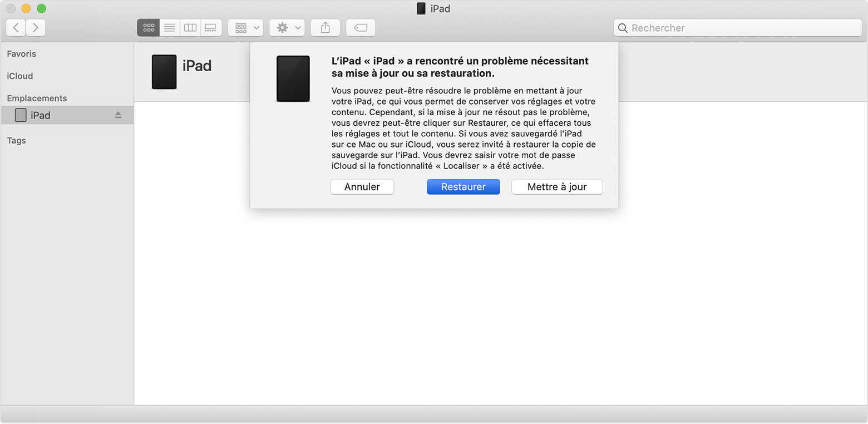
Task: Choose the Mettre à jour button
Action: point(556,187)
